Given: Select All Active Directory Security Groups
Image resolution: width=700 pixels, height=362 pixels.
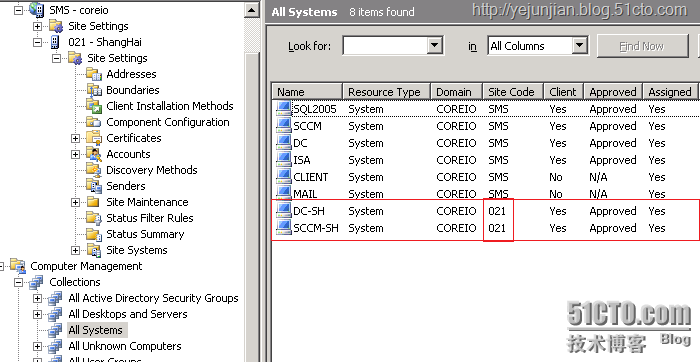Looking at the screenshot, I should 153,298.
